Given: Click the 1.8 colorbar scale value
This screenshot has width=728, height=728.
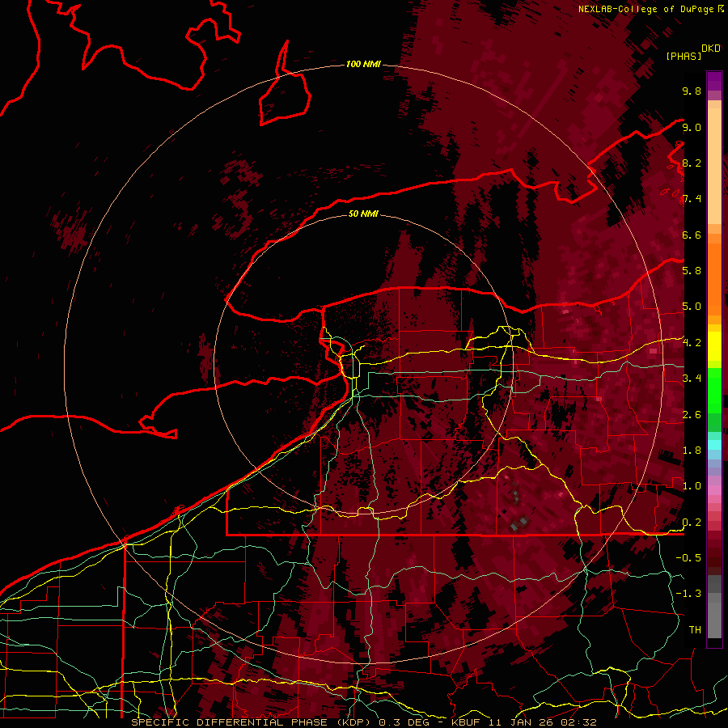Looking at the screenshot, I should (x=692, y=451).
